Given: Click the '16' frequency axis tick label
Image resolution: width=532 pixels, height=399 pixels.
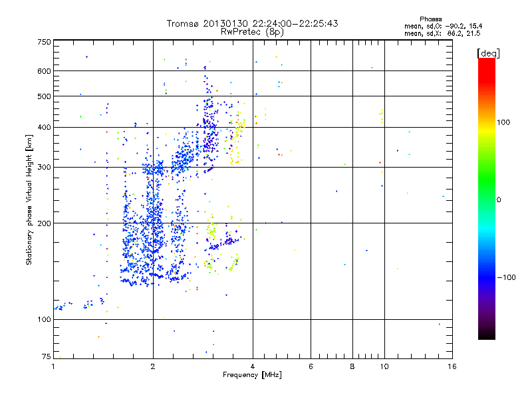Looking at the screenshot, I should 452,366.
